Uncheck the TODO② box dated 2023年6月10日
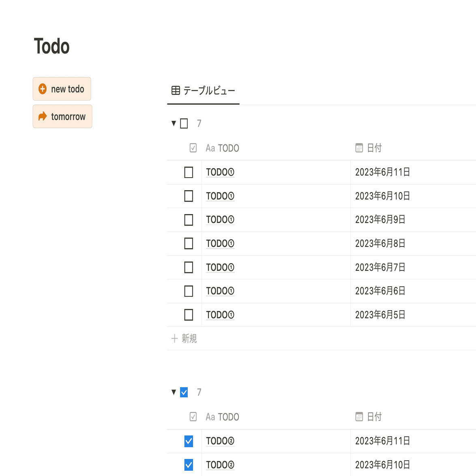Viewport: 476px width, 476px height. click(x=189, y=465)
